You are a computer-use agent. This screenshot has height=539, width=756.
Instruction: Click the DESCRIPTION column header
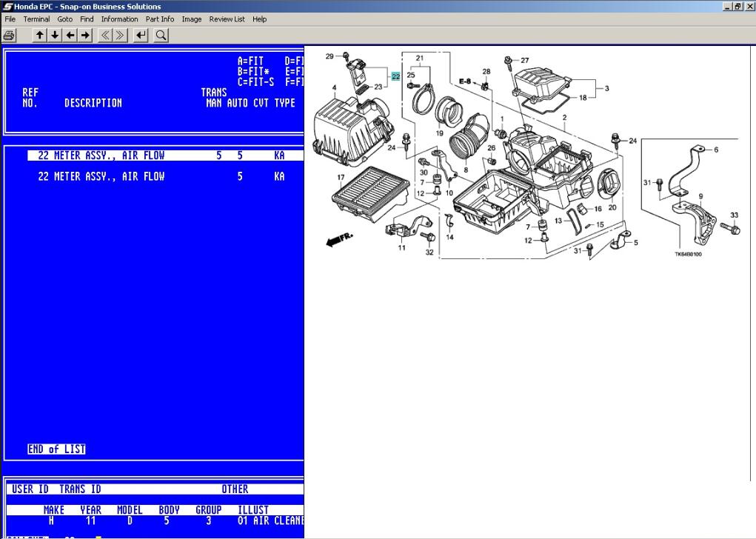(x=93, y=103)
